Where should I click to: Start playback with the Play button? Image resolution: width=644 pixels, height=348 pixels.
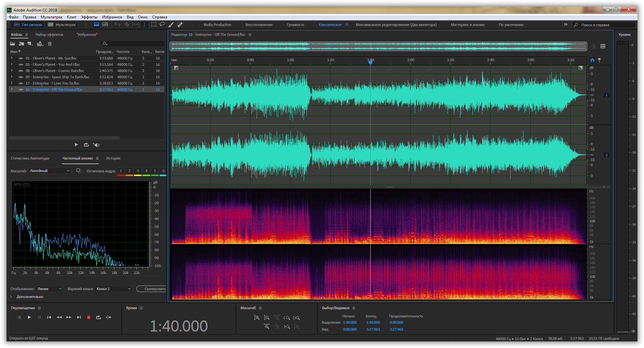(29, 317)
